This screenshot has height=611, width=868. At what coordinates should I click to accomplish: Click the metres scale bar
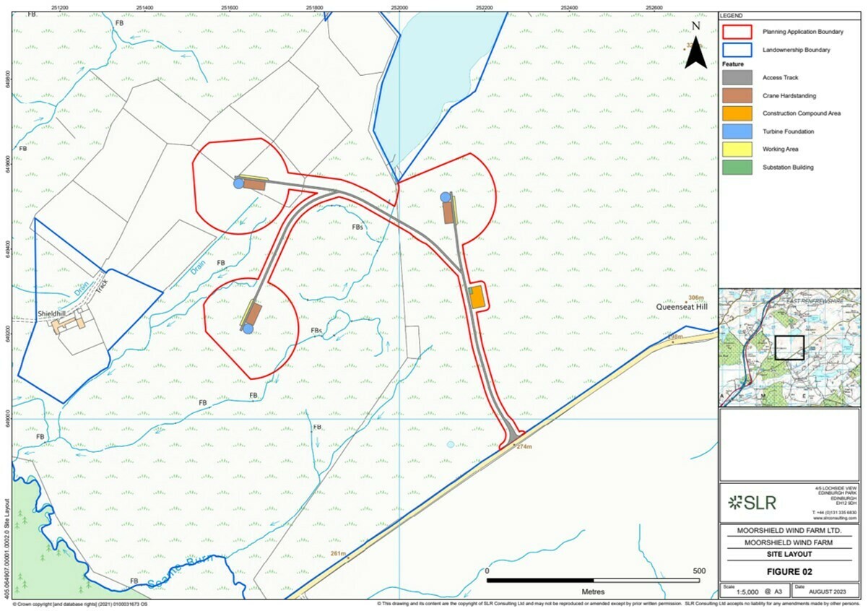point(594,580)
